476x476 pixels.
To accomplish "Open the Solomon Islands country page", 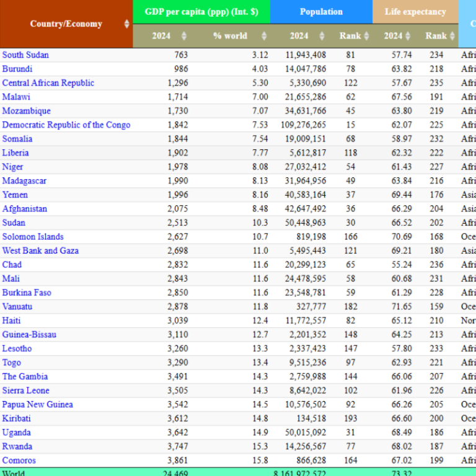I will (x=33, y=237).
